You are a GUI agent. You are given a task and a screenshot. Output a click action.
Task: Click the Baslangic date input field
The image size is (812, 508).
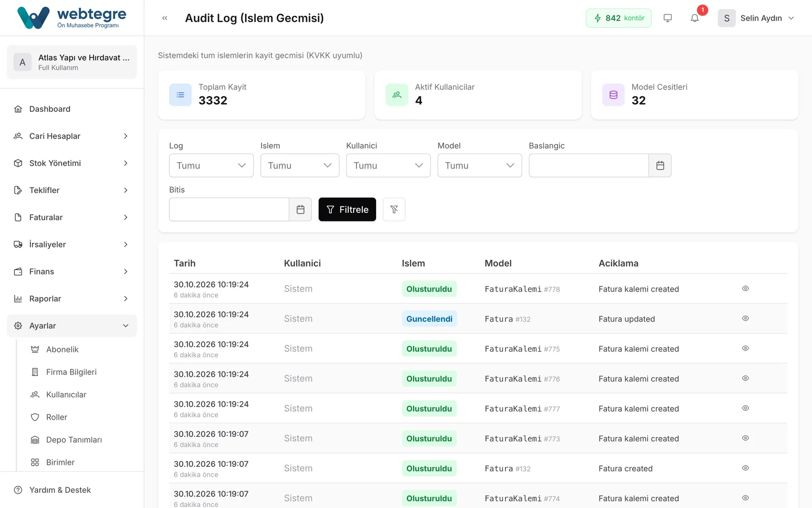point(589,166)
